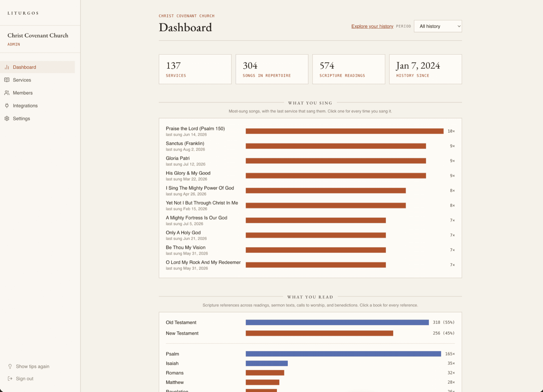Click the LITURGOS logo text
The width and height of the screenshot is (543, 392).
[23, 13]
